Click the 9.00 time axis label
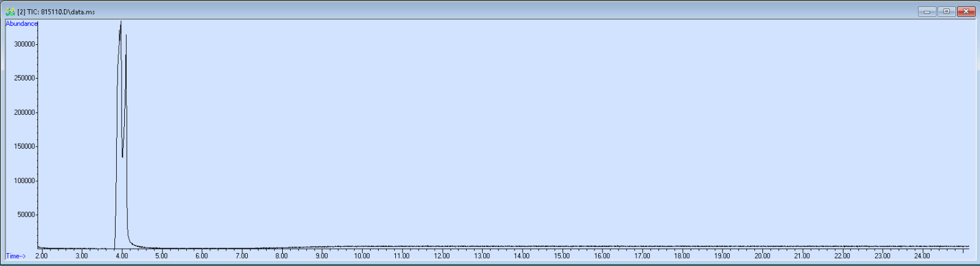980x266 pixels. [322, 256]
